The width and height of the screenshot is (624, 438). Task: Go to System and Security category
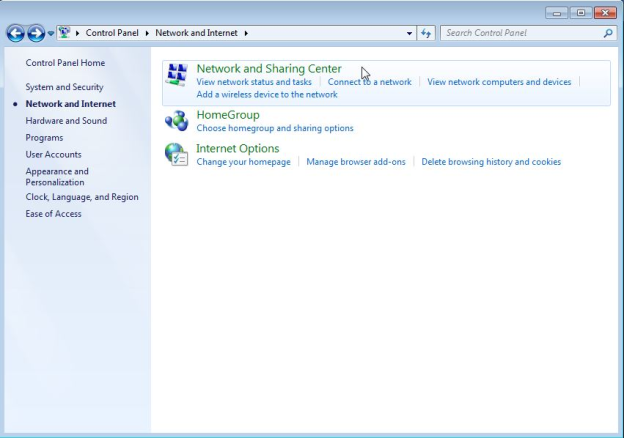click(64, 87)
